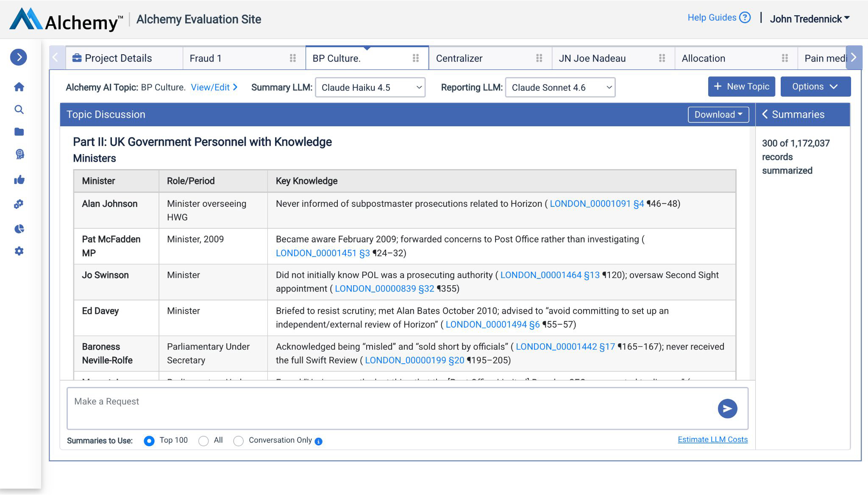Click the Home icon in sidebar
Image resolution: width=868 pixels, height=495 pixels.
coord(19,87)
